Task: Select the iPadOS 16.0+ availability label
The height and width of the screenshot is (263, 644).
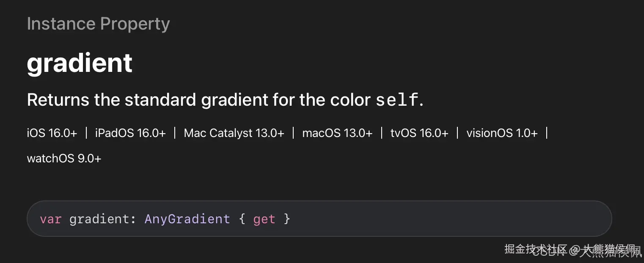Action: 130,133
